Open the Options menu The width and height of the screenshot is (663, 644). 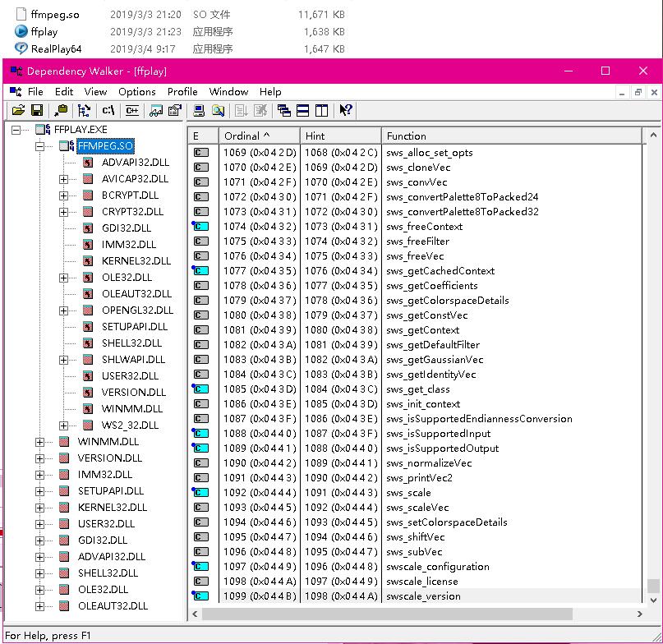(136, 91)
